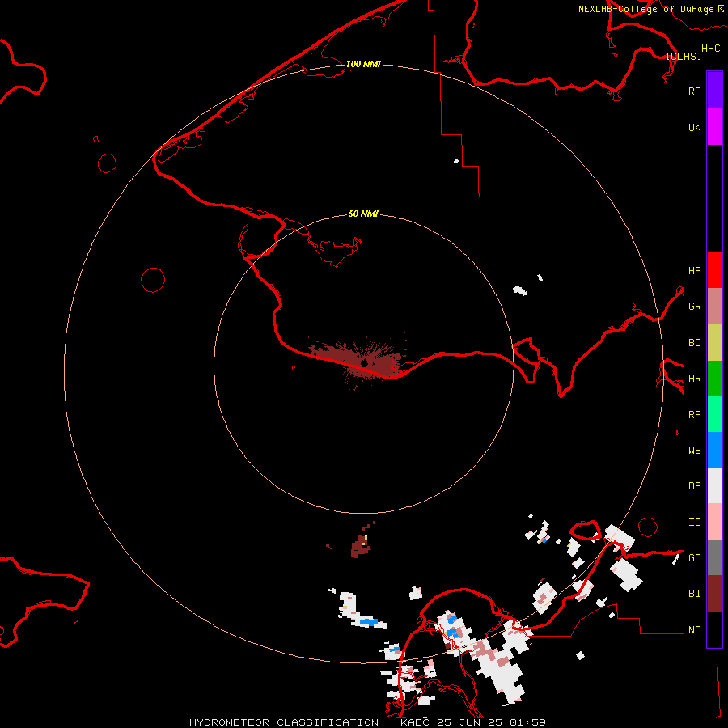The image size is (728, 728).
Task: Click the 'IC' legend label
Action: click(695, 523)
